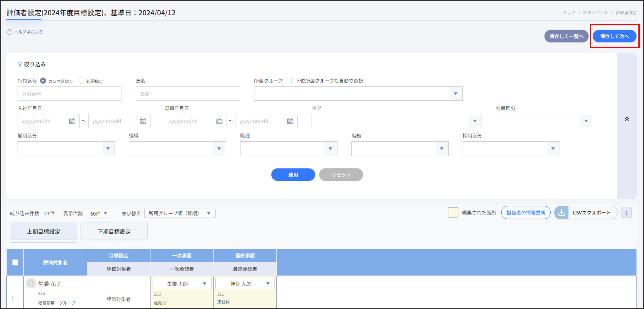Open the 在籍区分 dropdown
The image size is (644, 309).
[x=586, y=121]
